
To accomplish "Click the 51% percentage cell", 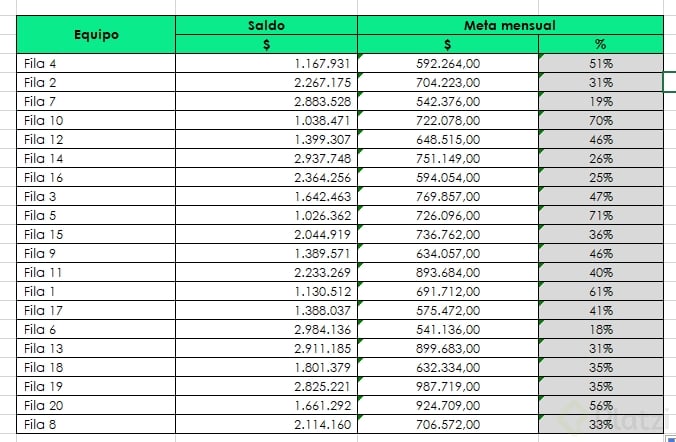I will click(600, 63).
